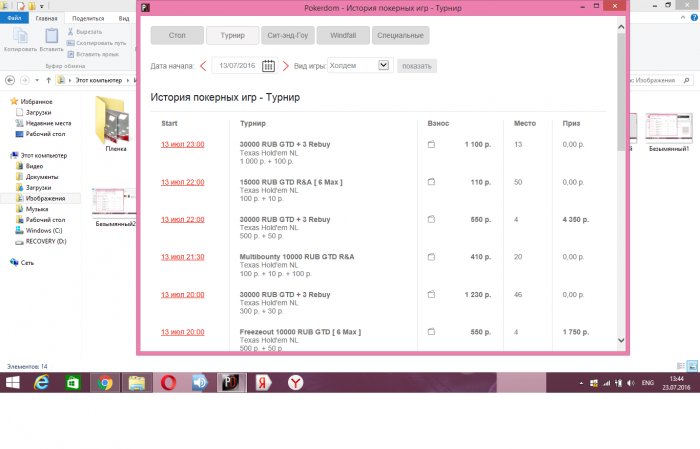Open buy-in details icon for 1 100 р. row
The image size is (700, 449).
pos(431,144)
